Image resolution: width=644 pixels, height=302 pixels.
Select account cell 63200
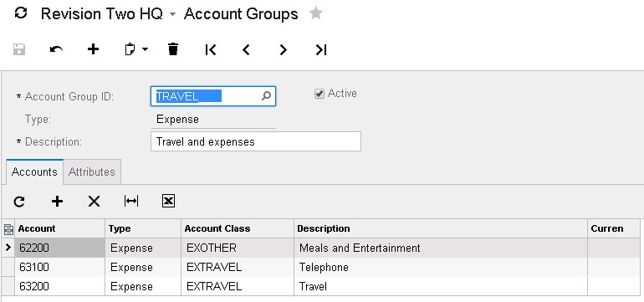tap(59, 286)
